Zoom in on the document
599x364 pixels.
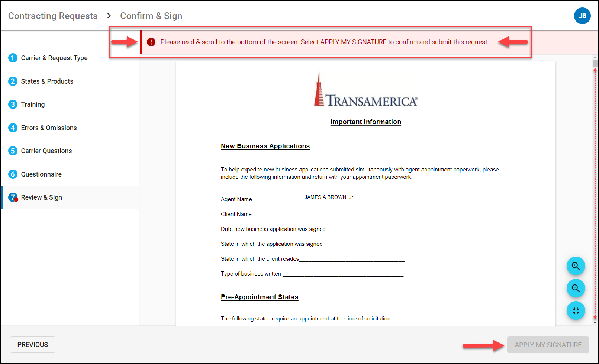(x=576, y=266)
